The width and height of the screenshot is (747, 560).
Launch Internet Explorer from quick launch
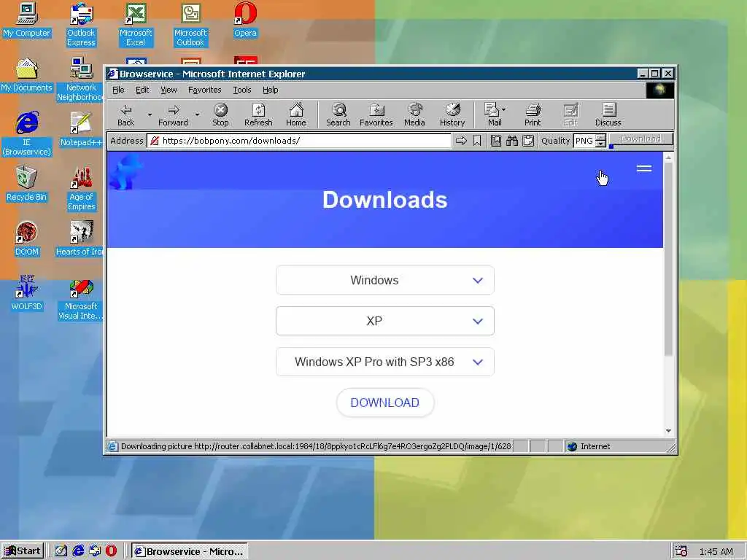(x=78, y=551)
